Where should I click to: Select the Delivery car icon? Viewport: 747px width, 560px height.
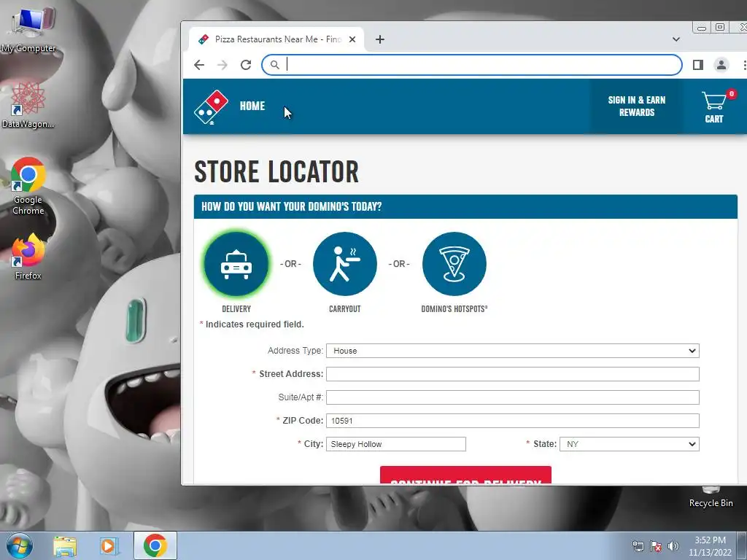point(236,264)
